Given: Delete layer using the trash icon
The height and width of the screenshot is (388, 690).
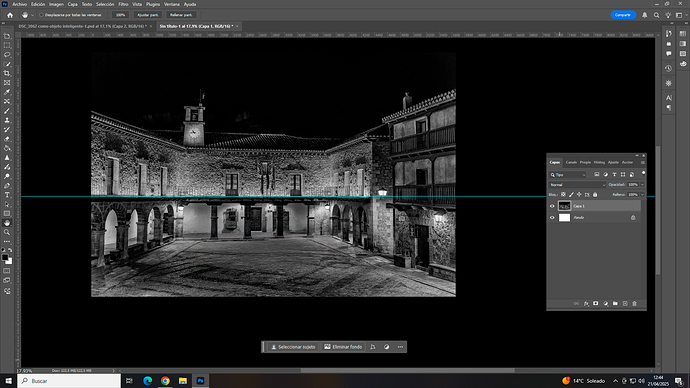Looking at the screenshot, I should click(635, 304).
